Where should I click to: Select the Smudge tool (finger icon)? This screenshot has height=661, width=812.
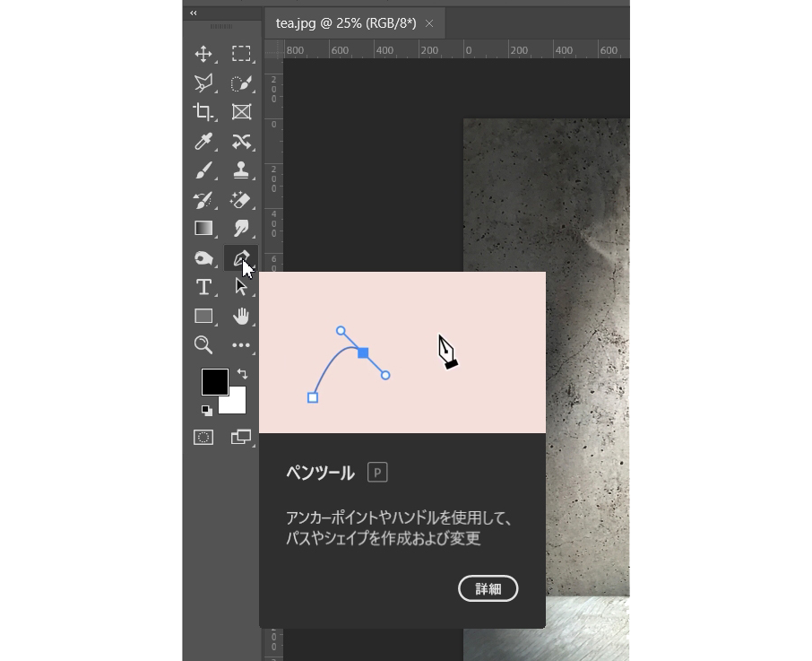(x=241, y=229)
